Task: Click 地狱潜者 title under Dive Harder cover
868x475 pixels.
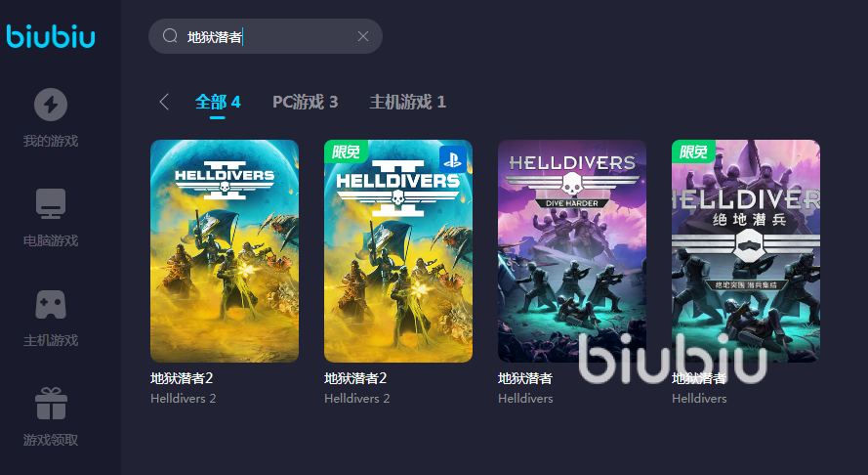Action: pos(524,378)
